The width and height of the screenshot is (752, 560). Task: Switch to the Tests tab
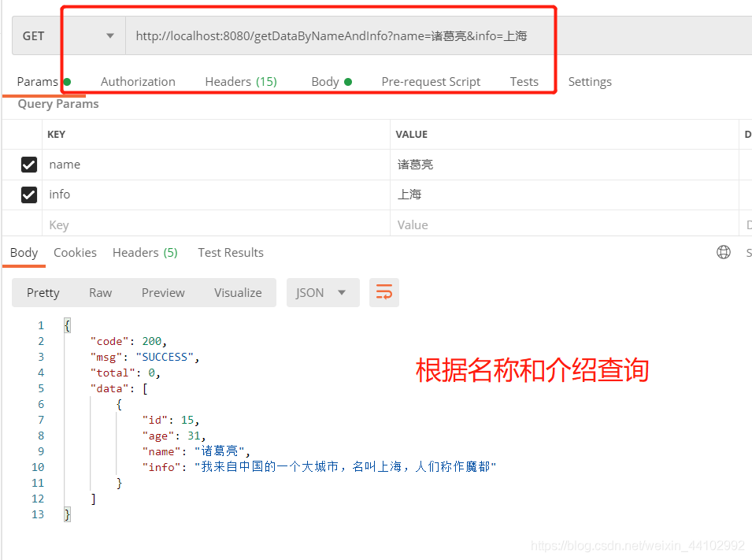click(524, 81)
